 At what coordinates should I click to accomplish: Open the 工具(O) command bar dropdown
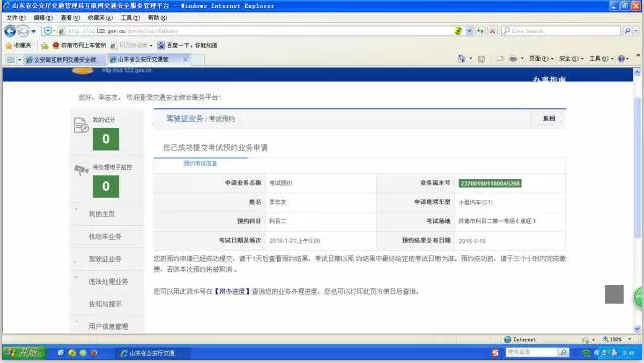[601, 59]
